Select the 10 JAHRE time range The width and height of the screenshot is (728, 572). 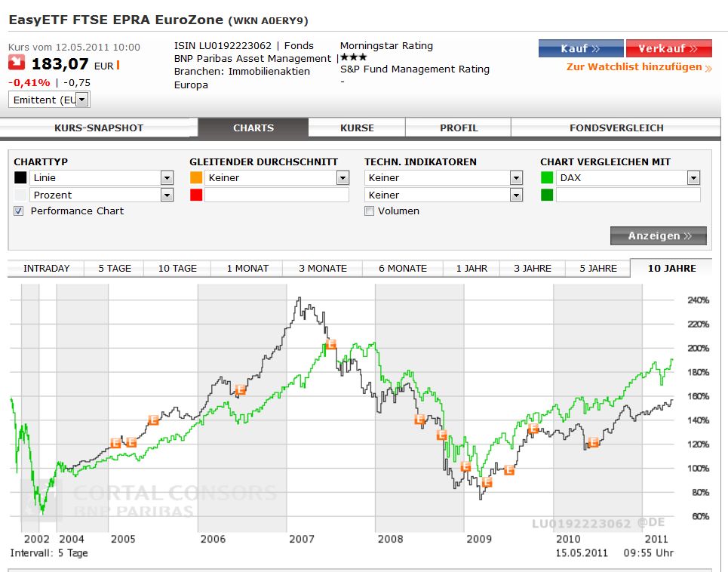tap(671, 269)
